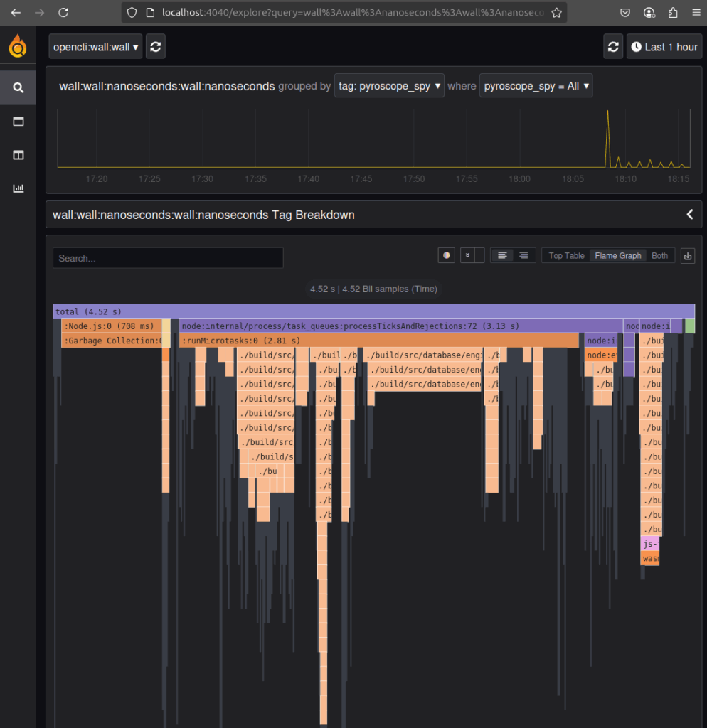Viewport: 707px width, 728px height.
Task: Enable tail-first text alignment toggle
Action: tap(523, 255)
